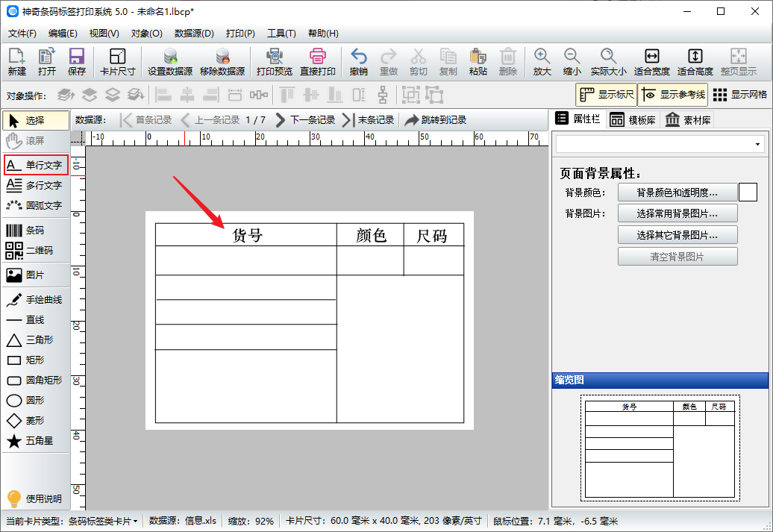Toggle 显示参考线 guide lines display
The width and height of the screenshot is (773, 532).
(x=672, y=95)
